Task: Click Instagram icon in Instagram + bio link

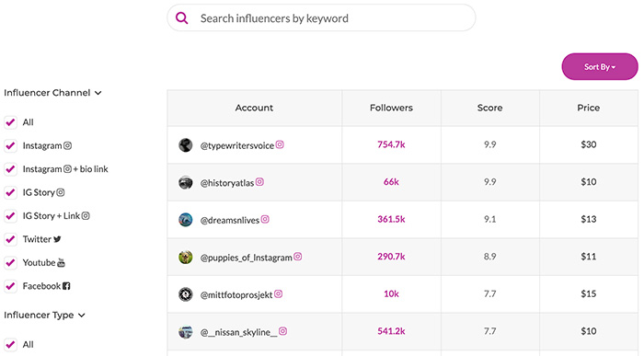Action: pyautogui.click(x=67, y=168)
